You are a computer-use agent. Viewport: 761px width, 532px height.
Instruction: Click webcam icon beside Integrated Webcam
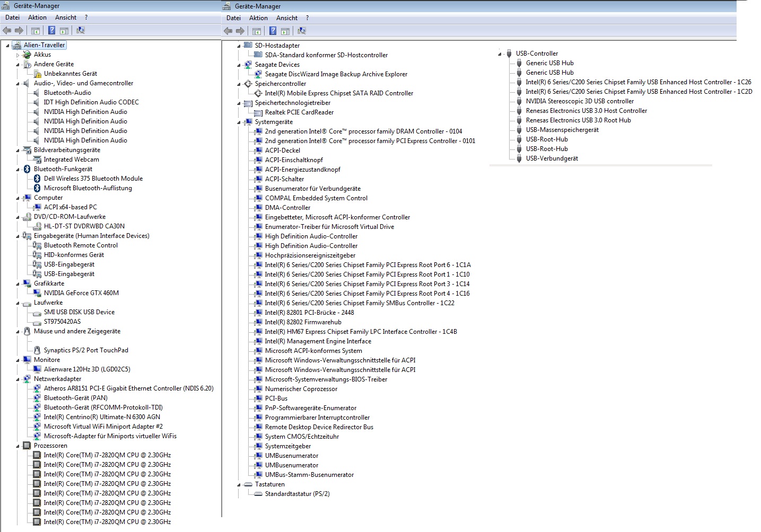click(37, 159)
